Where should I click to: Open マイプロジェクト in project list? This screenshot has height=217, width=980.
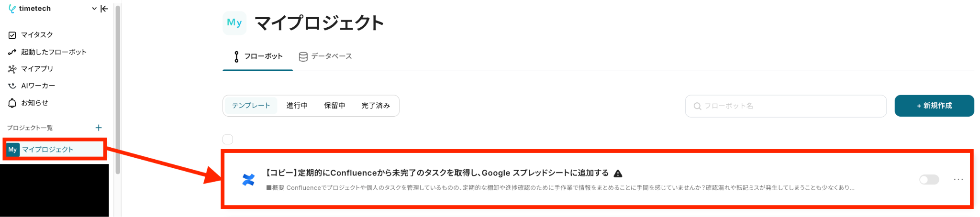point(54,150)
